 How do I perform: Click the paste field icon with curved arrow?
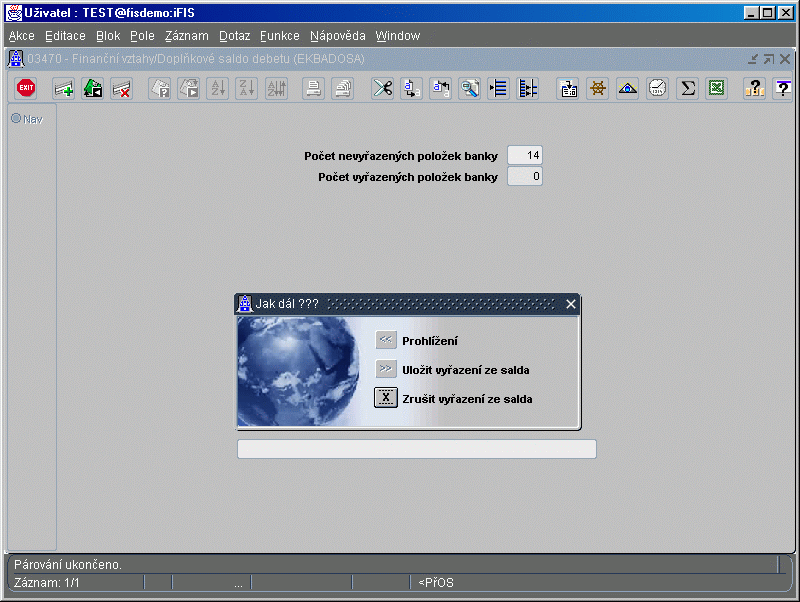click(441, 88)
